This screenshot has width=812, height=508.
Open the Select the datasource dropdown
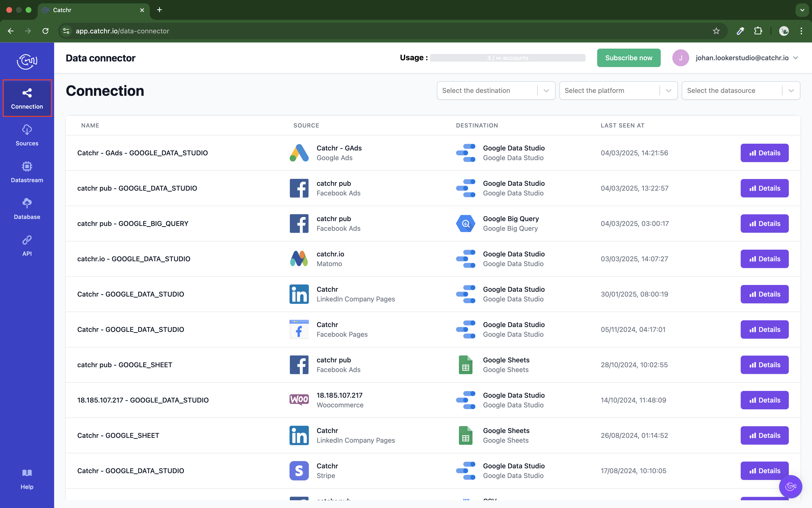(741, 90)
